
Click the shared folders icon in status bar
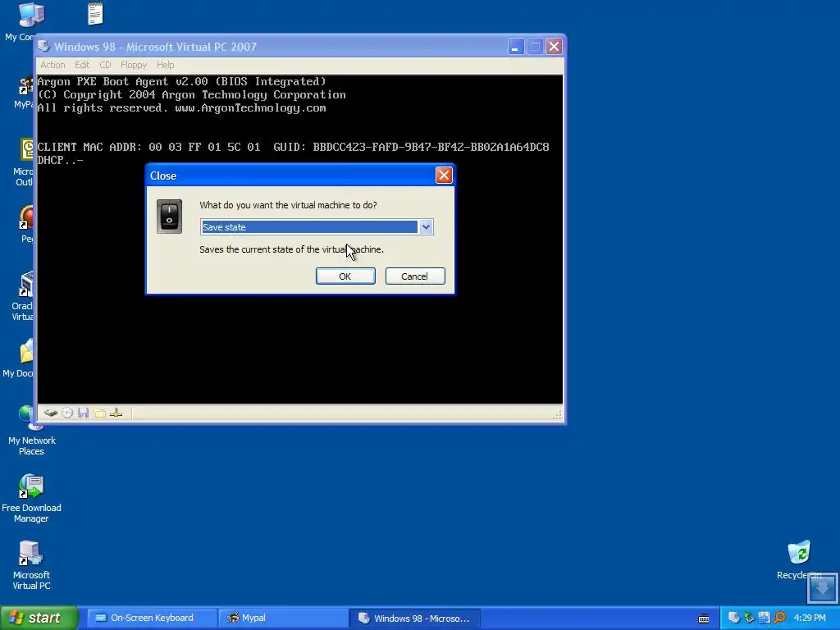pyautogui.click(x=99, y=413)
